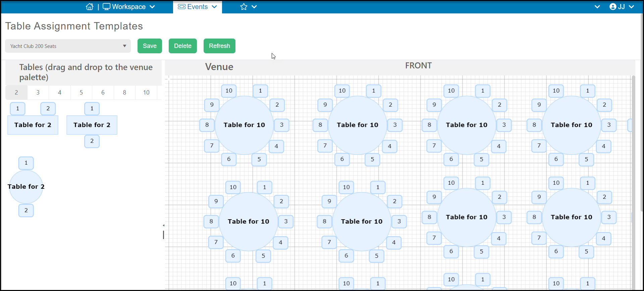Open the Events menu tab

(x=197, y=7)
